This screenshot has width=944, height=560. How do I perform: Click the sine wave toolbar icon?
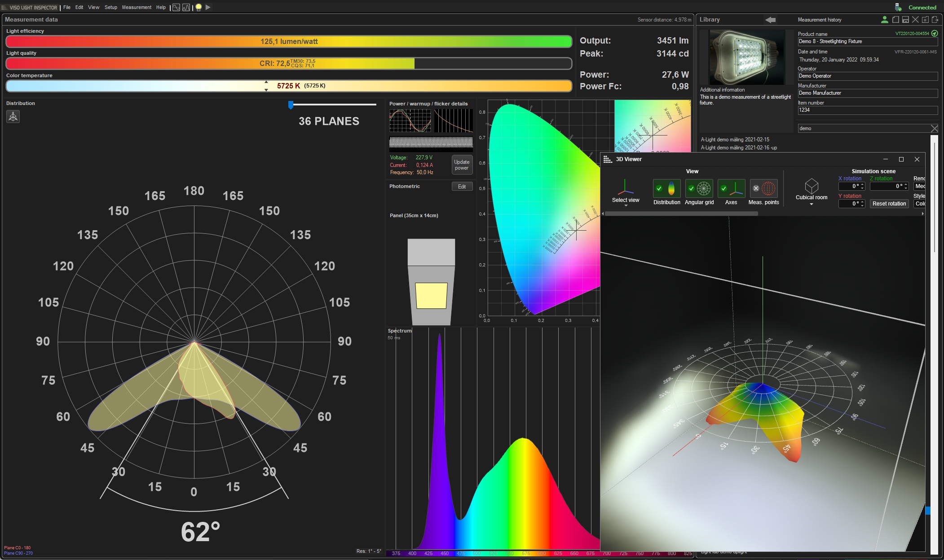pyautogui.click(x=176, y=7)
